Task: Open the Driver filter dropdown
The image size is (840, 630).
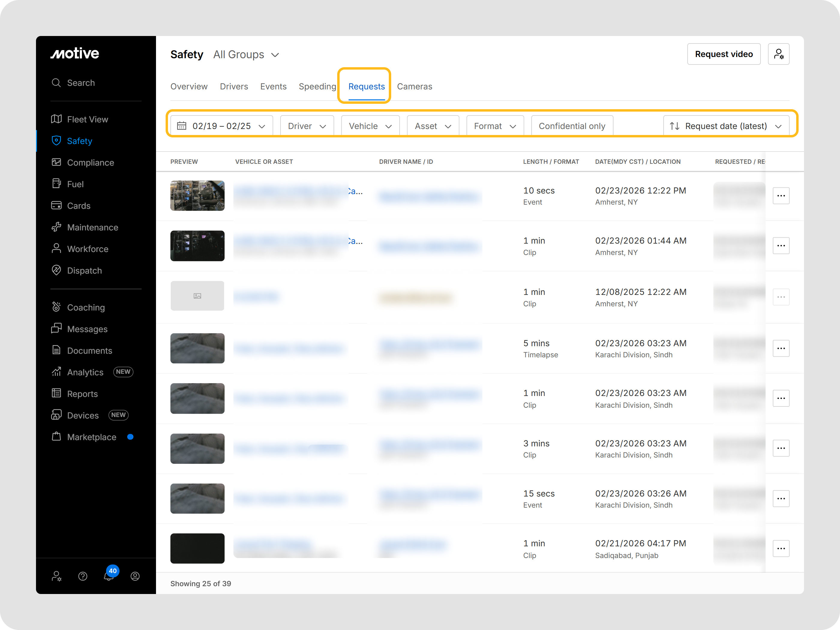Action: point(307,126)
